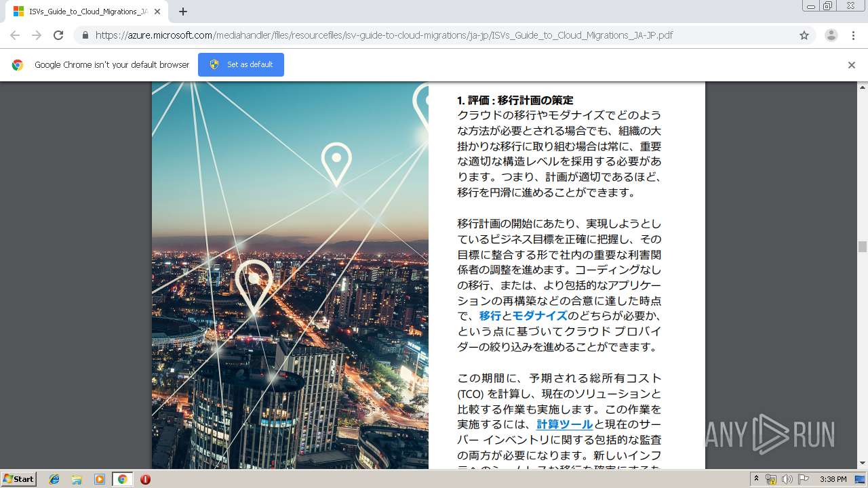Bookmark this page with the star icon
868x488 pixels.
[804, 35]
